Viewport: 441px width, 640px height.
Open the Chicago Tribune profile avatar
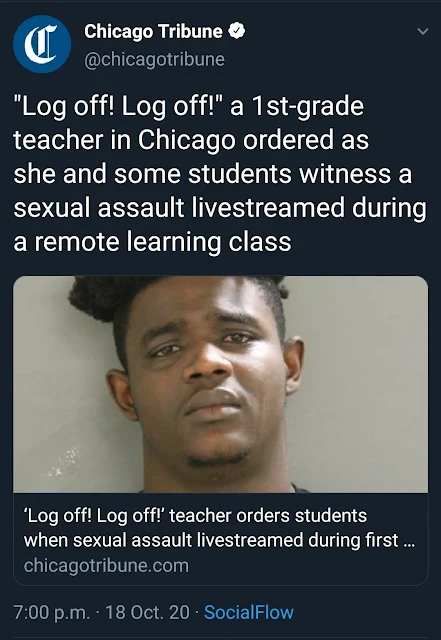click(x=42, y=44)
